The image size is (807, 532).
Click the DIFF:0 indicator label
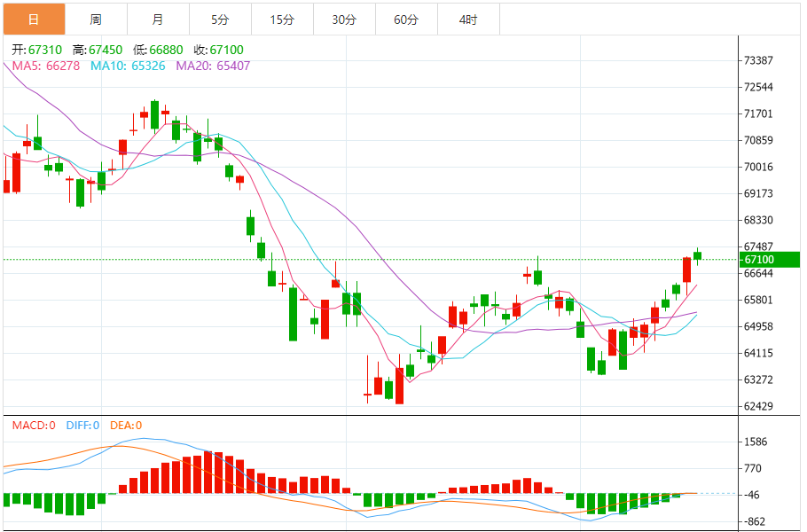[x=82, y=426]
